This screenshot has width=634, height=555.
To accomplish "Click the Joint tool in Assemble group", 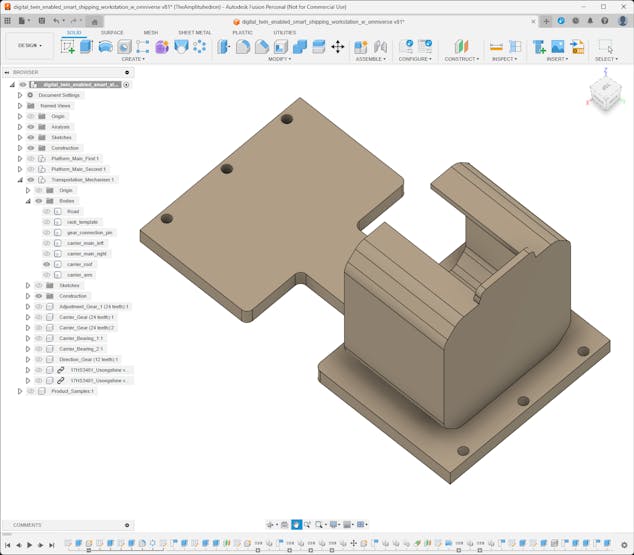I will coord(380,47).
